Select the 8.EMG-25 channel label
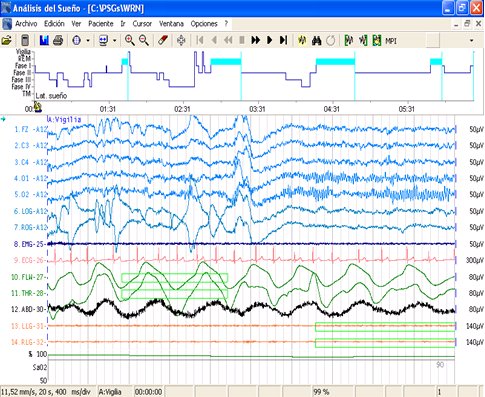Viewport: 485px width, 397px height. pyautogui.click(x=29, y=244)
